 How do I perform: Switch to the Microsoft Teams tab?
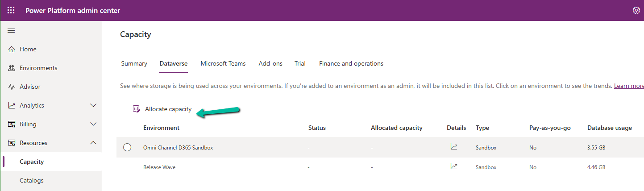click(223, 63)
